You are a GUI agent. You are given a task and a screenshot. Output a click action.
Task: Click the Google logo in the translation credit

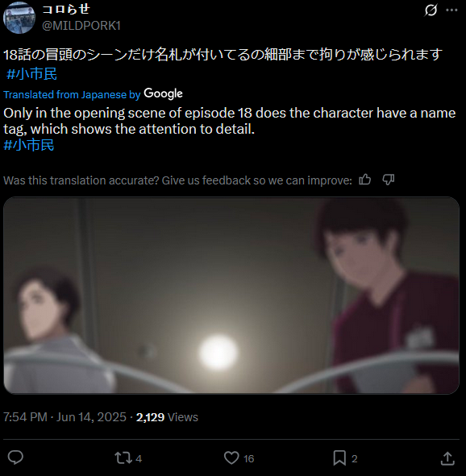(163, 93)
